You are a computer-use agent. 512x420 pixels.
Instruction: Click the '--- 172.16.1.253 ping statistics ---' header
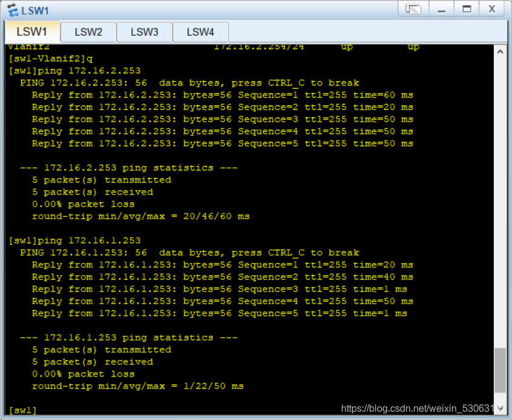(x=128, y=338)
